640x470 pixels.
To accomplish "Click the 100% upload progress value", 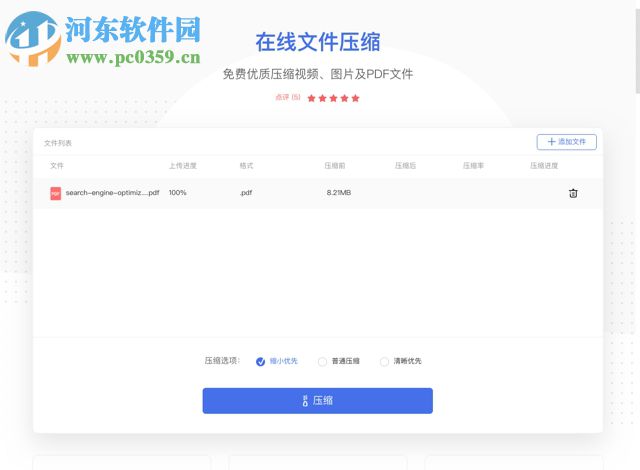I will click(178, 193).
